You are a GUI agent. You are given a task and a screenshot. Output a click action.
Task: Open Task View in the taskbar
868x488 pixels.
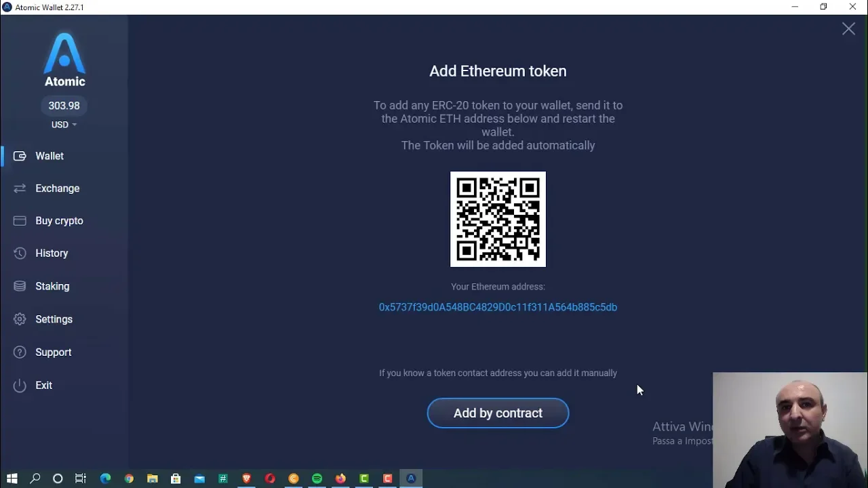tap(81, 479)
